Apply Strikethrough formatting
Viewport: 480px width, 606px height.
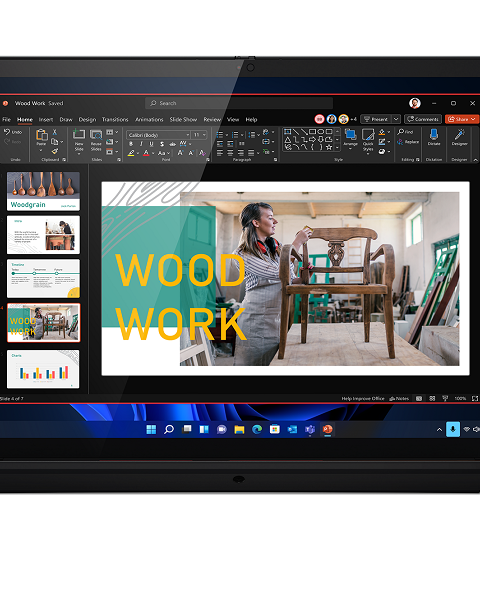coord(172,144)
